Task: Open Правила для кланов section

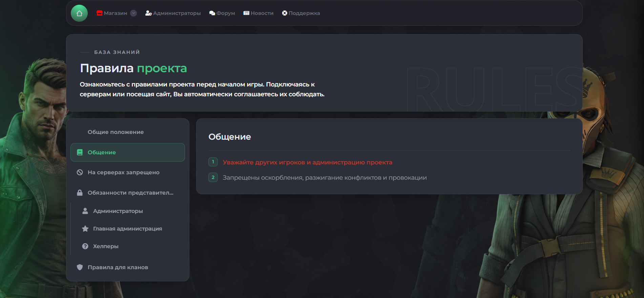Action: tap(128, 267)
